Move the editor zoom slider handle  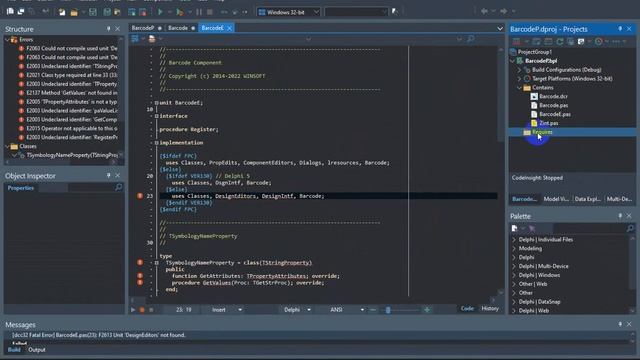click(388, 310)
